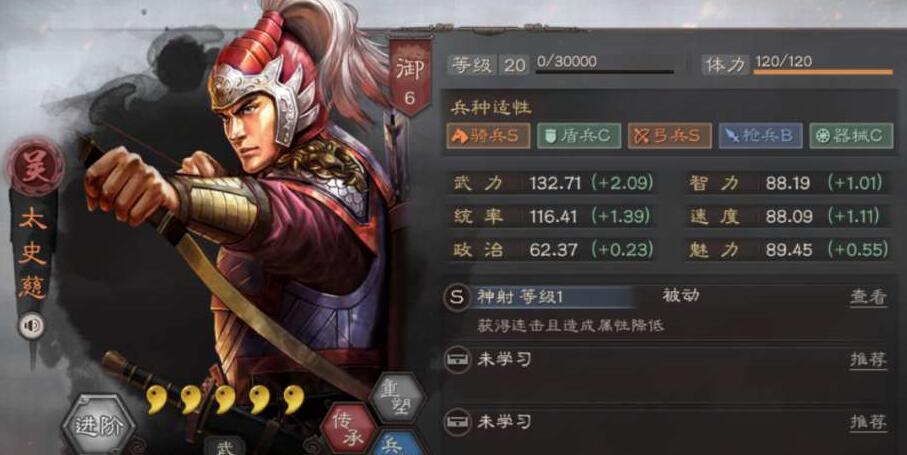The image size is (907, 455).
Task: Open the 进阶 hexagon button
Action: pos(98,426)
